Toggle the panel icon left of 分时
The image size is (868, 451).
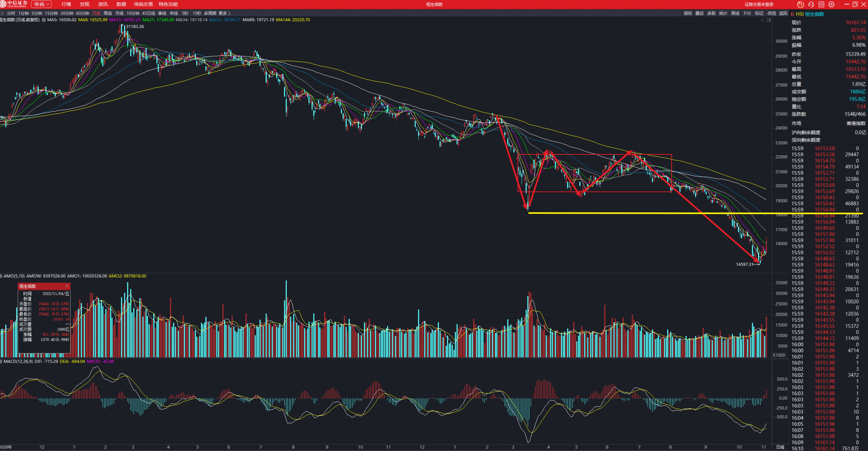click(x=2, y=13)
